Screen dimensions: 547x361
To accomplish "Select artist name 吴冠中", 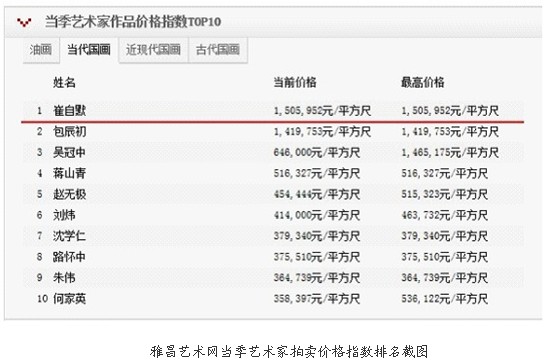I will click(x=69, y=152).
